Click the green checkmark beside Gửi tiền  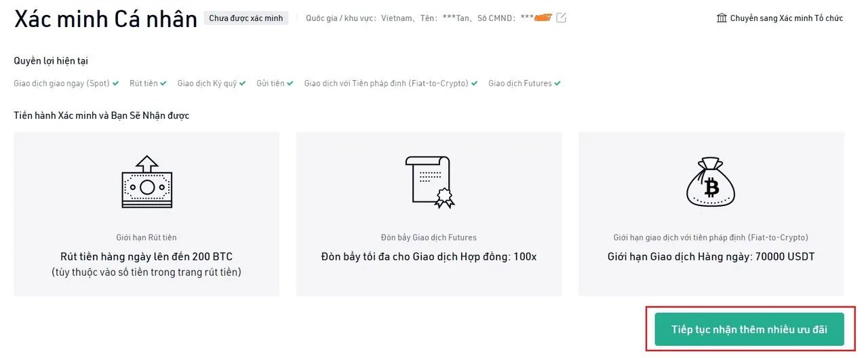[290, 83]
